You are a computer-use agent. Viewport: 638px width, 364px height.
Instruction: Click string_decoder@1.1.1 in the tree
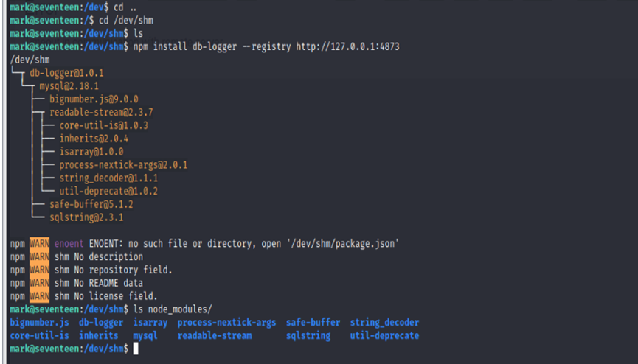pos(108,178)
